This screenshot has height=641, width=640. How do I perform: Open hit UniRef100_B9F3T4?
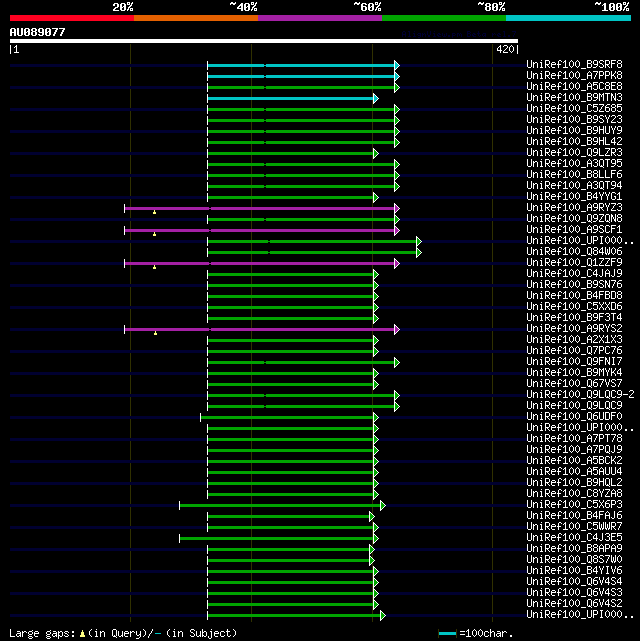574,318
